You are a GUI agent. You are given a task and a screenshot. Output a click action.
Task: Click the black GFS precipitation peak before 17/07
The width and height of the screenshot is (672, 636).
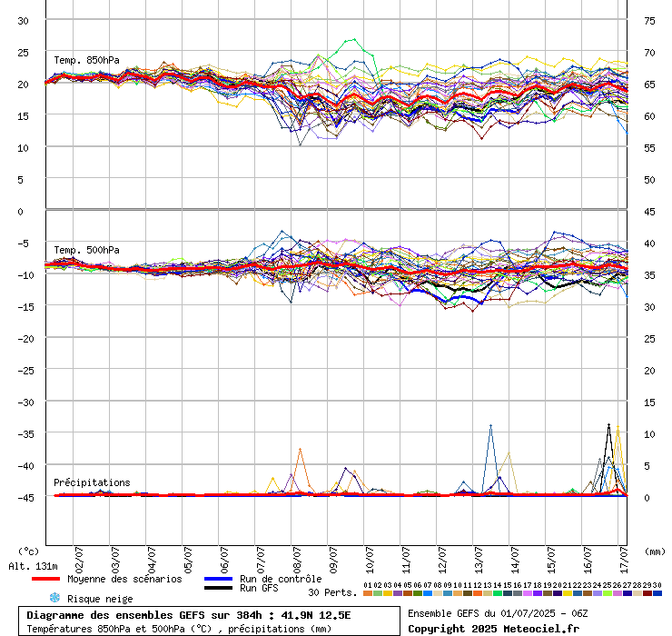pyautogui.click(x=608, y=425)
